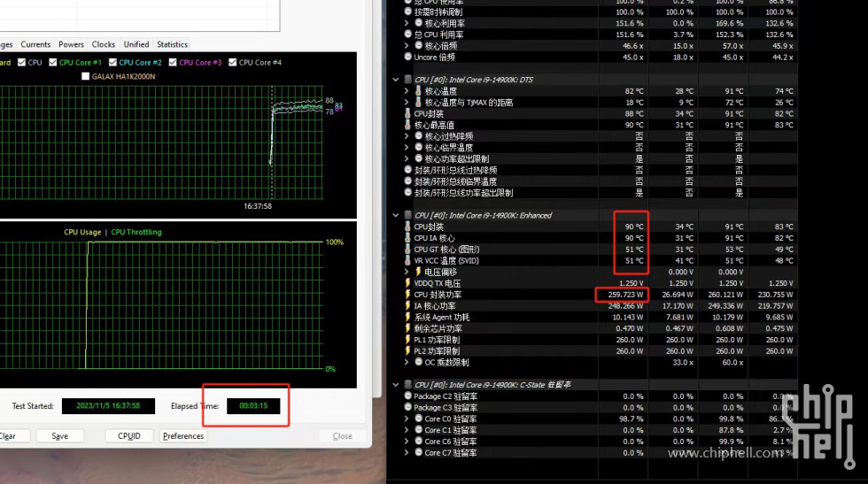Open the Preferences dialog
This screenshot has height=484, width=868.
coord(183,436)
